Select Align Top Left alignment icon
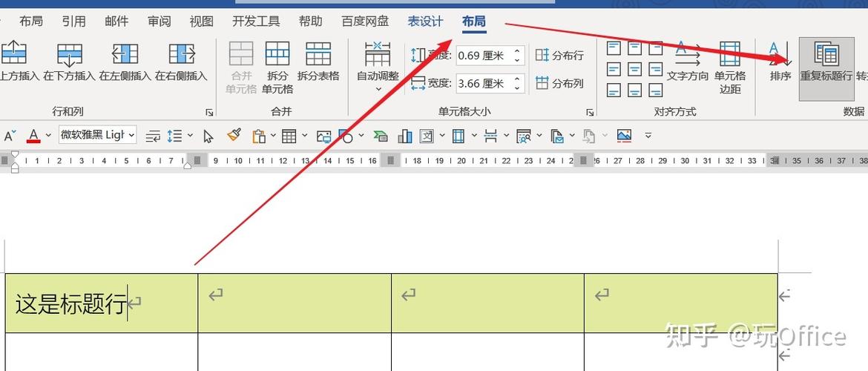This screenshot has height=371, width=868. click(x=614, y=49)
